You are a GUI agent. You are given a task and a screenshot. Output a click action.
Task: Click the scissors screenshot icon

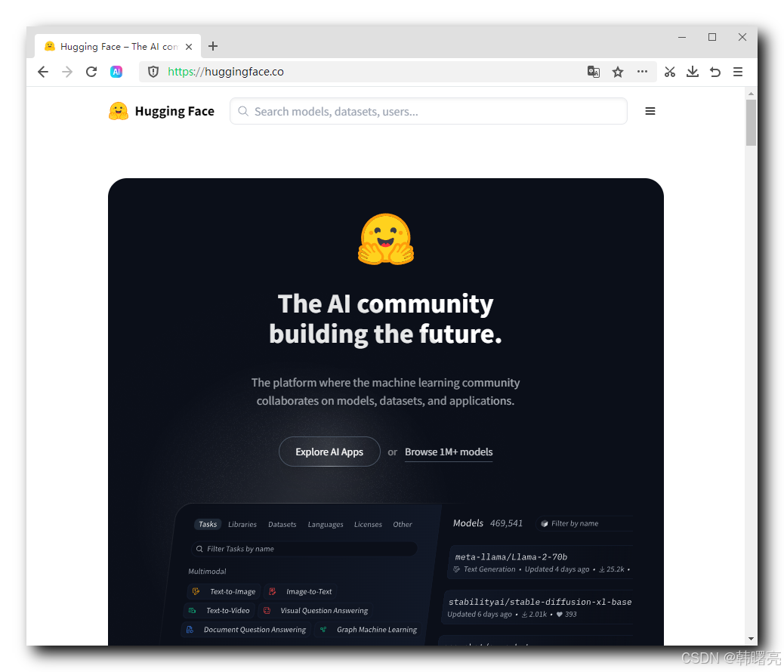pos(669,72)
